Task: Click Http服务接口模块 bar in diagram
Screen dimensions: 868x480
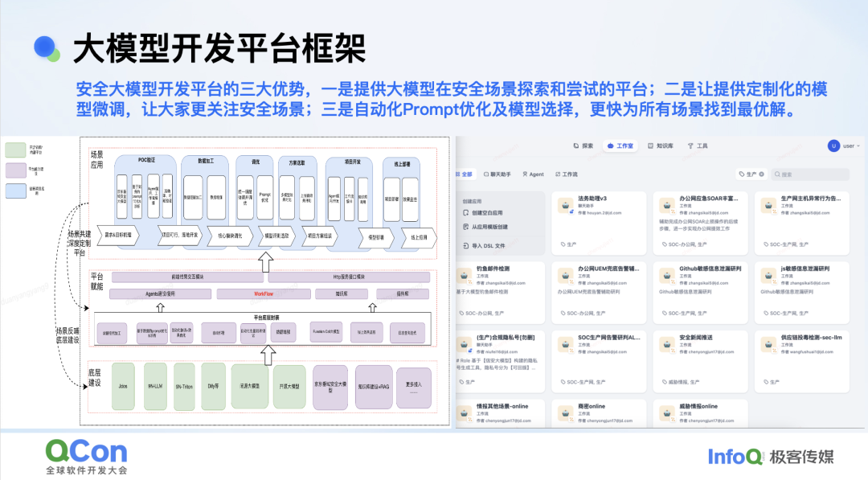Action: tap(349, 277)
